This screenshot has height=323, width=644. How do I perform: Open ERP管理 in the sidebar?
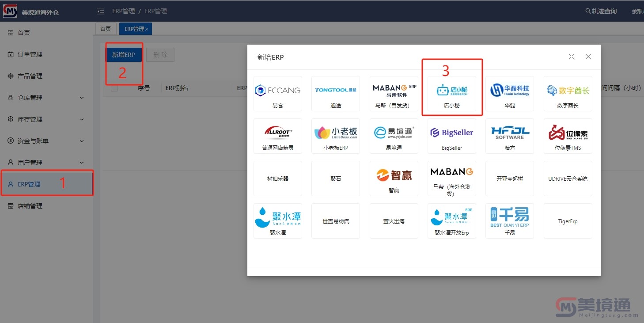click(46, 184)
